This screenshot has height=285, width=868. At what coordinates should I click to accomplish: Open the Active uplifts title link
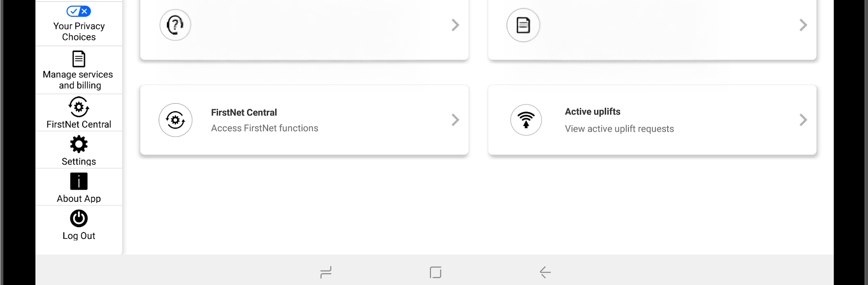click(x=592, y=112)
